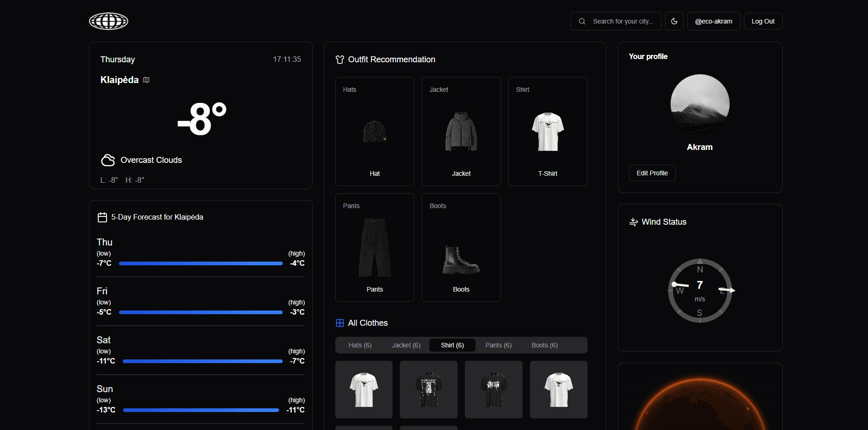Switch to the Hats (6) tab

click(360, 345)
